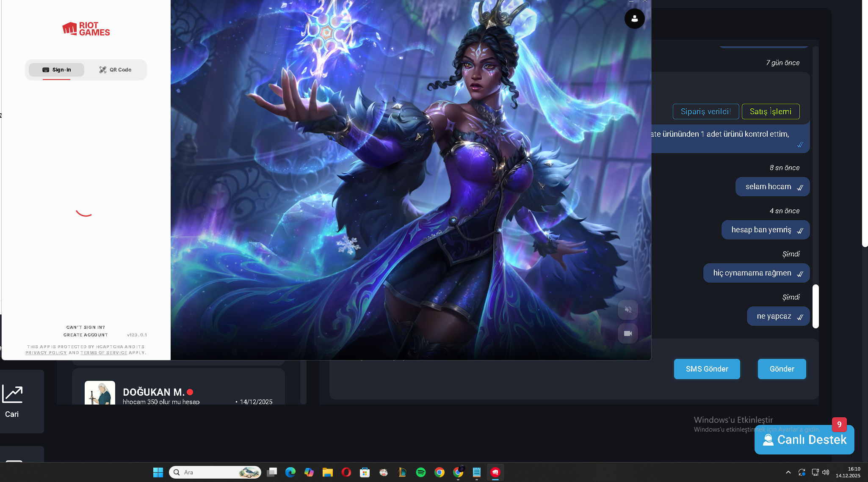Click the sync status tray icon

pos(802,472)
